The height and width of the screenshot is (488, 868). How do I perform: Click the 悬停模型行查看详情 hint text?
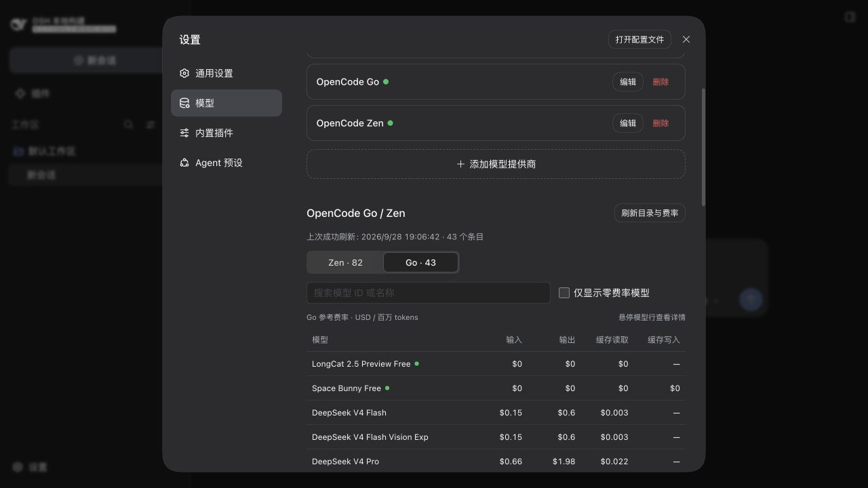tap(652, 317)
